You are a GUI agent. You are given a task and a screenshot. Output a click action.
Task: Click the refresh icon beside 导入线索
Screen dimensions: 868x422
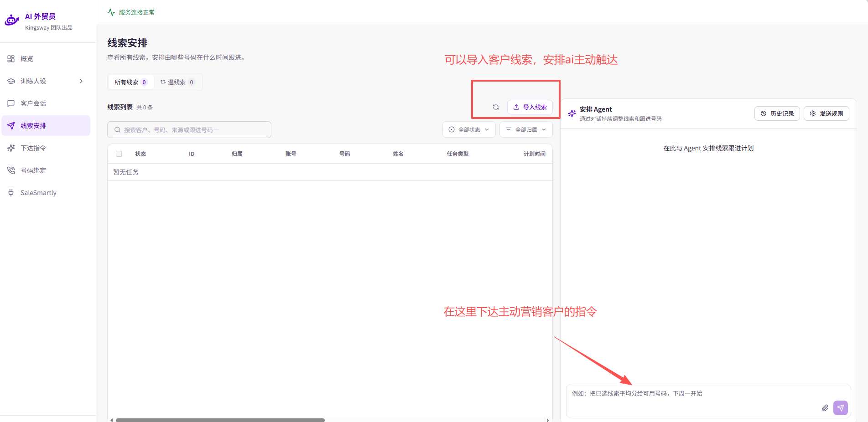(496, 107)
